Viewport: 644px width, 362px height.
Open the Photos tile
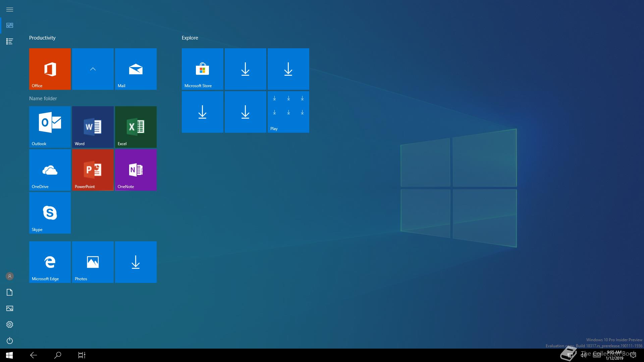coord(93,262)
